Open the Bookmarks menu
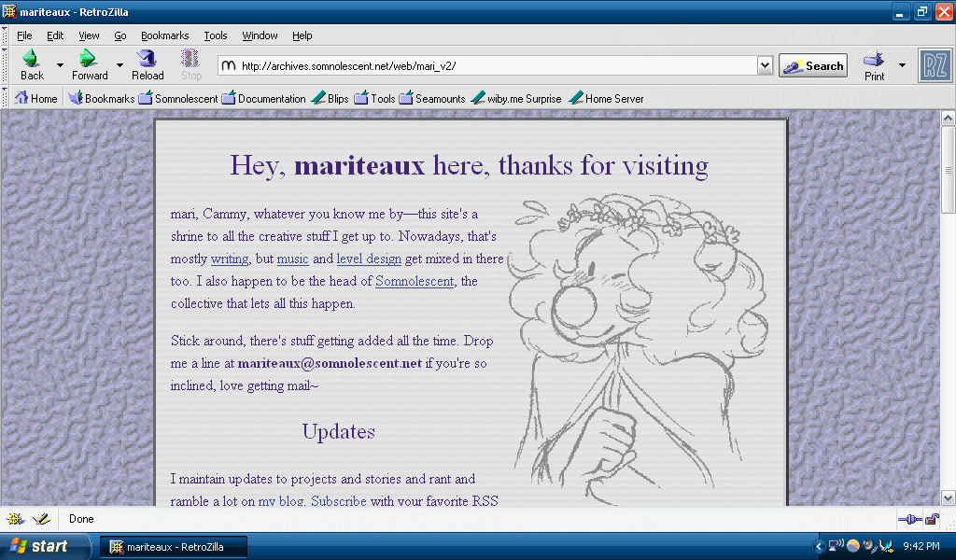The width and height of the screenshot is (956, 560). (x=164, y=35)
